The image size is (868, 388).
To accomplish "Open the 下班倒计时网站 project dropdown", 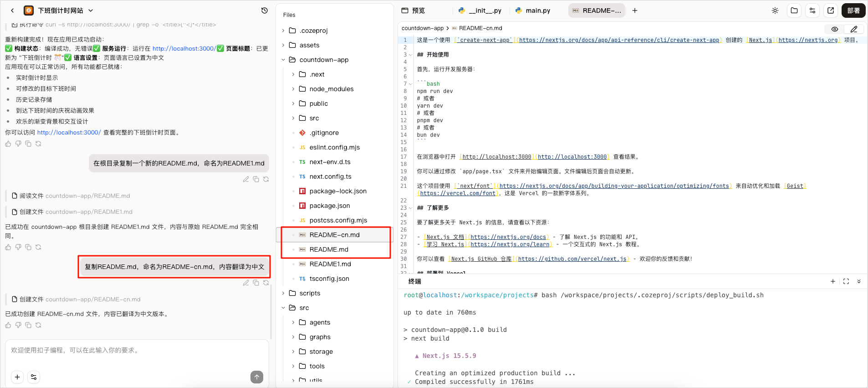I will pyautogui.click(x=91, y=10).
